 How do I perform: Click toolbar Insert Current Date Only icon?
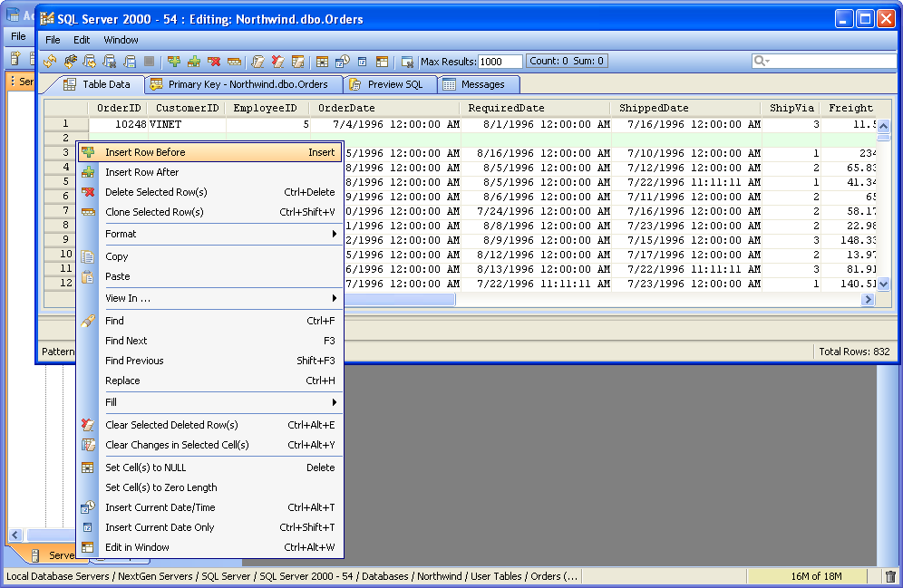click(363, 61)
